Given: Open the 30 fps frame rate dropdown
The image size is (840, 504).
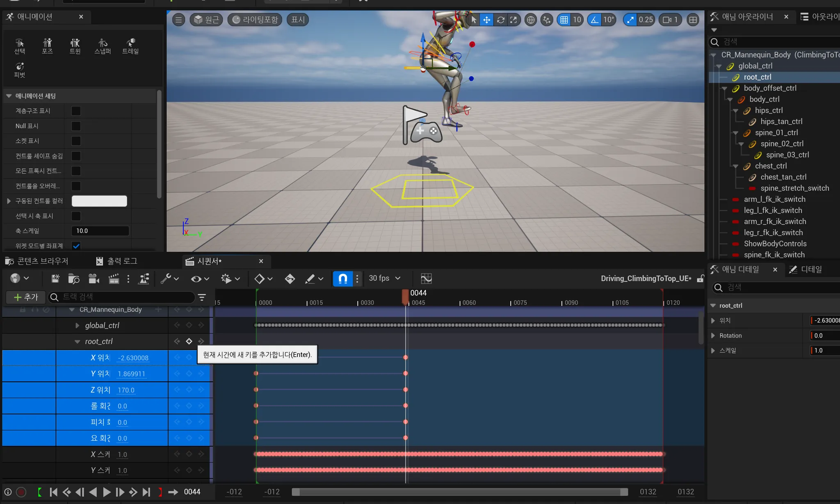Looking at the screenshot, I should point(384,278).
